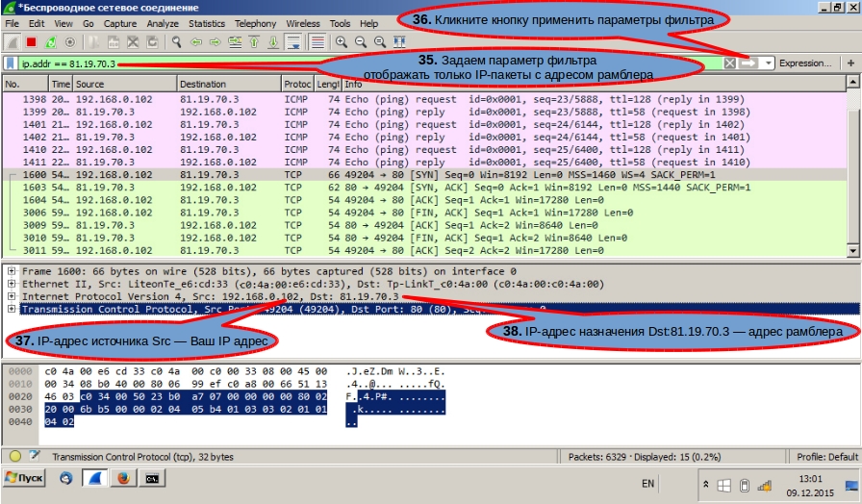Image resolution: width=862 pixels, height=504 pixels.
Task: Click the EN language indicator in the tray
Action: [x=648, y=484]
